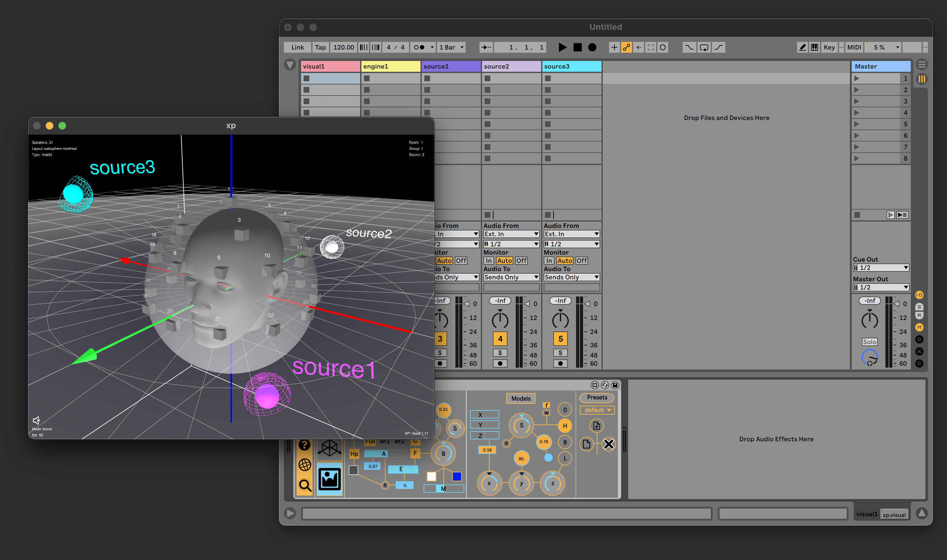Toggle the MIDI Arrangement Overdub plus icon
Viewport: 947px width, 560px height.
pyautogui.click(x=614, y=47)
